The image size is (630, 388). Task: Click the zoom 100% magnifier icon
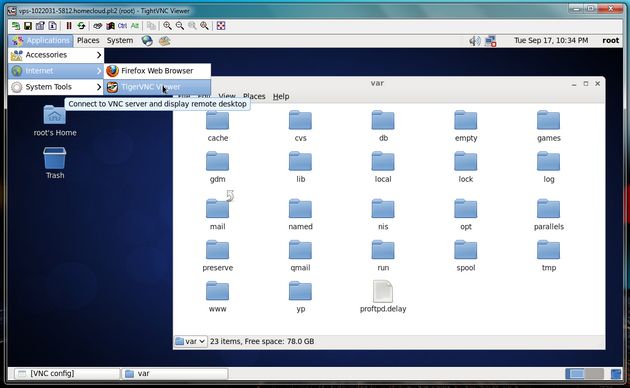(192, 26)
